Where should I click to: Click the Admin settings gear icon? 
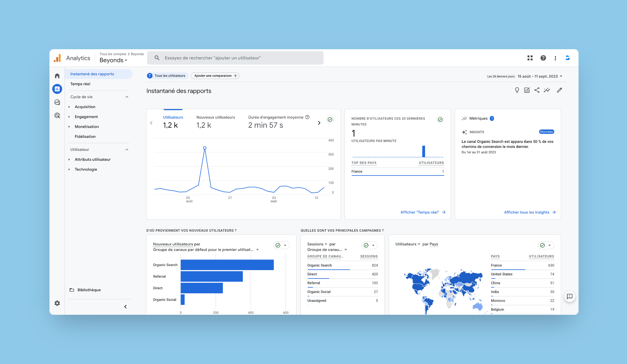57,303
